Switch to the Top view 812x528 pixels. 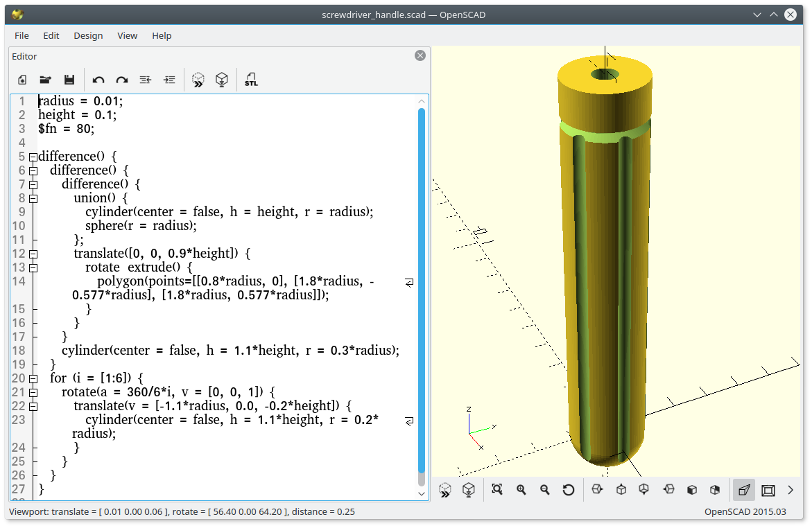coord(621,489)
